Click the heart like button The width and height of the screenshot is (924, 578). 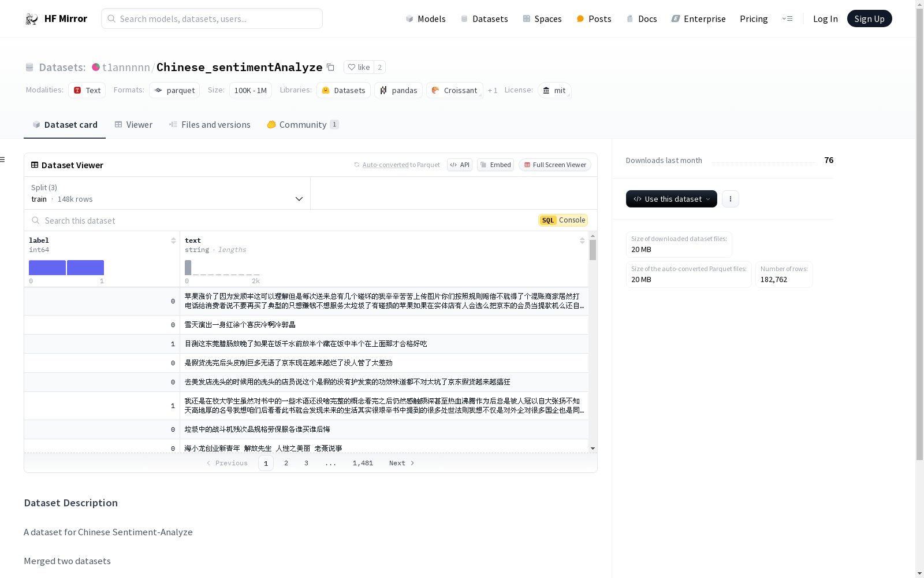pos(359,67)
